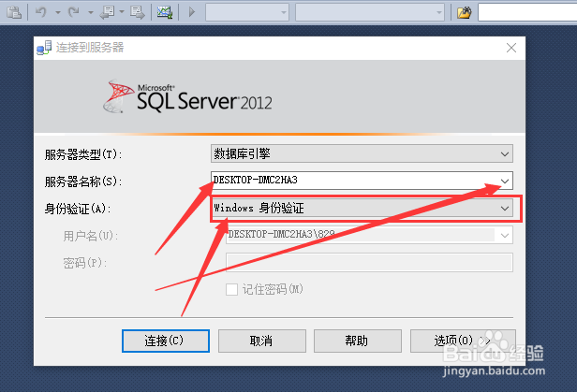Click the navigate backward icon
577x392 pixels.
coord(107,12)
